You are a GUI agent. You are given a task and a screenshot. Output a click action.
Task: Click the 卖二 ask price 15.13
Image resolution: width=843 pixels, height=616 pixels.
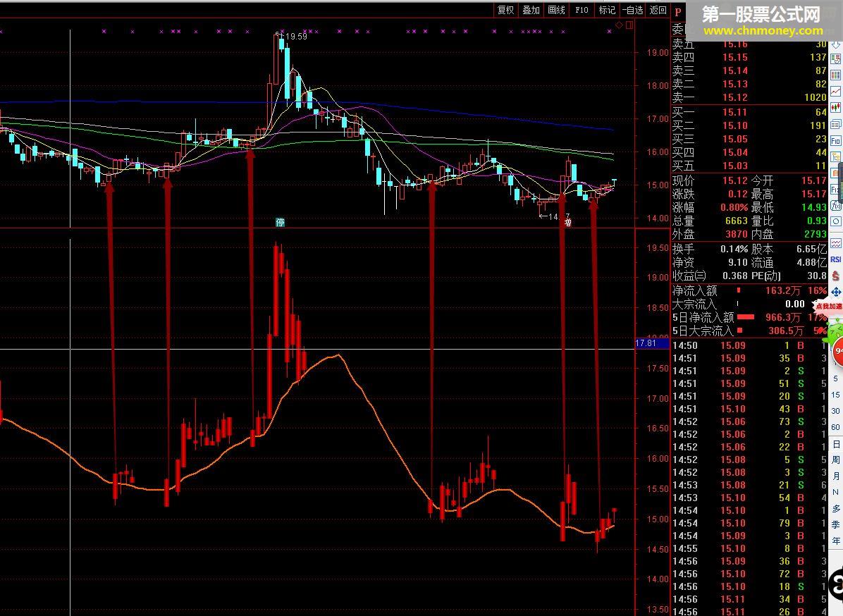point(735,84)
